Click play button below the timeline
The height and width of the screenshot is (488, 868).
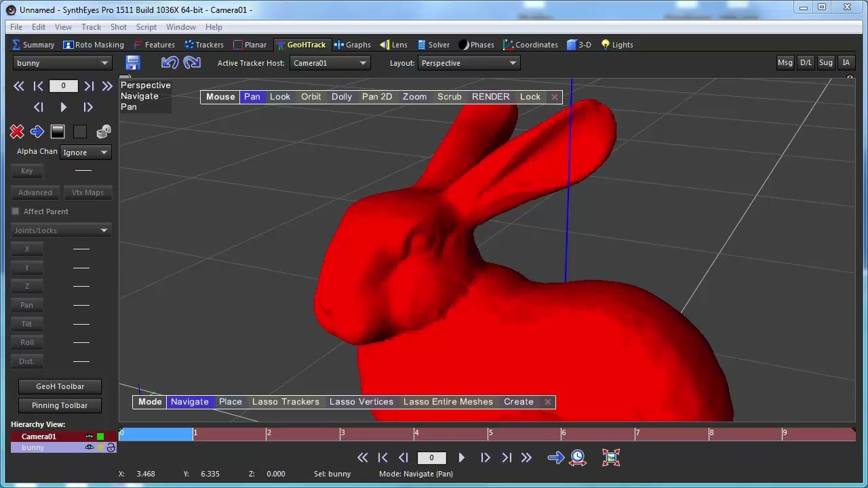(x=462, y=458)
